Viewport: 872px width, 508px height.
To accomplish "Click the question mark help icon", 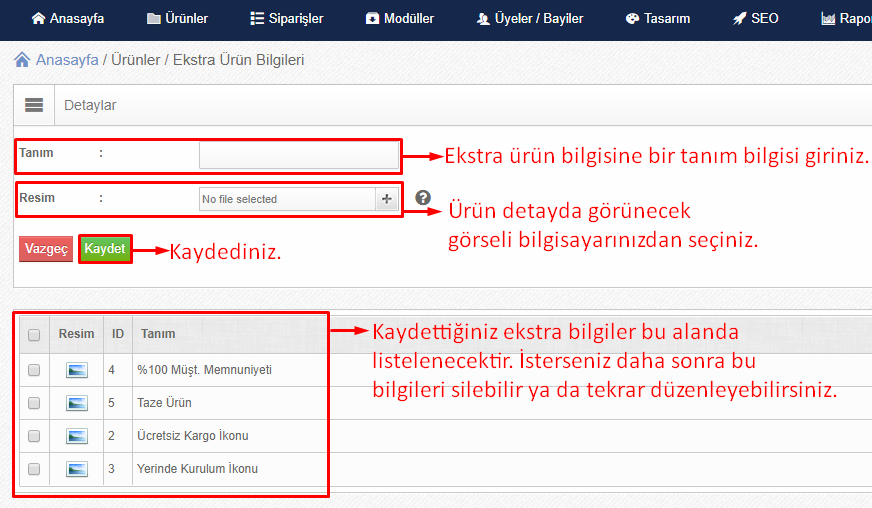I will [423, 198].
